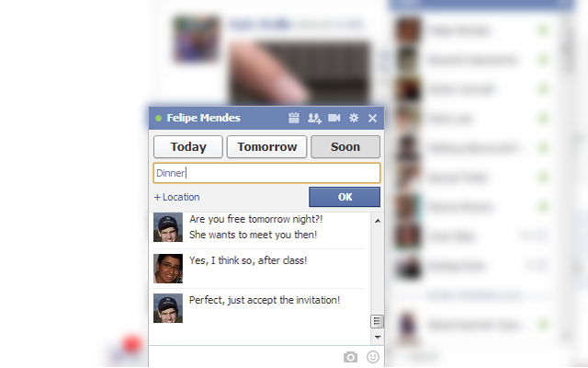Start a video call with Felipe Mendes

click(x=334, y=118)
